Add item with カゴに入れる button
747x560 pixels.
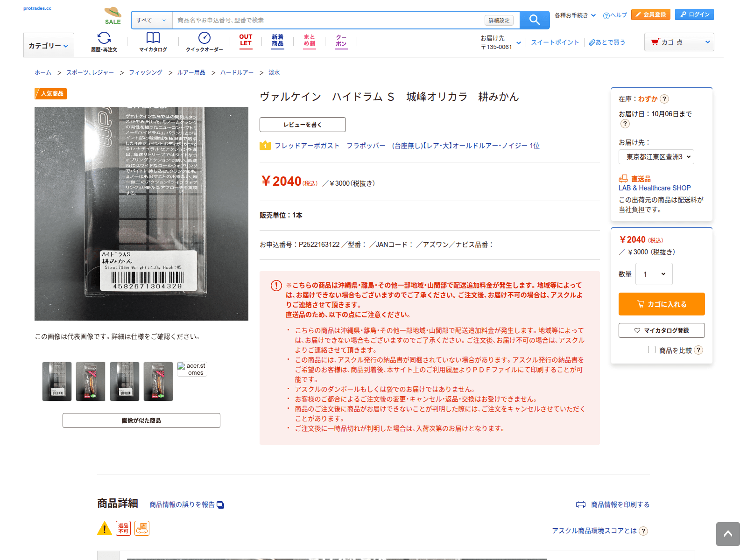pos(662,304)
